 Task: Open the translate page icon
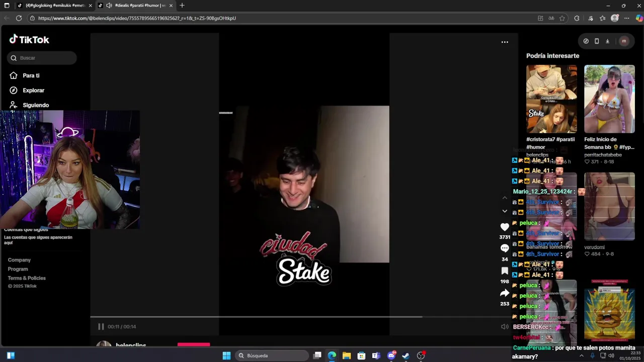[x=551, y=18]
